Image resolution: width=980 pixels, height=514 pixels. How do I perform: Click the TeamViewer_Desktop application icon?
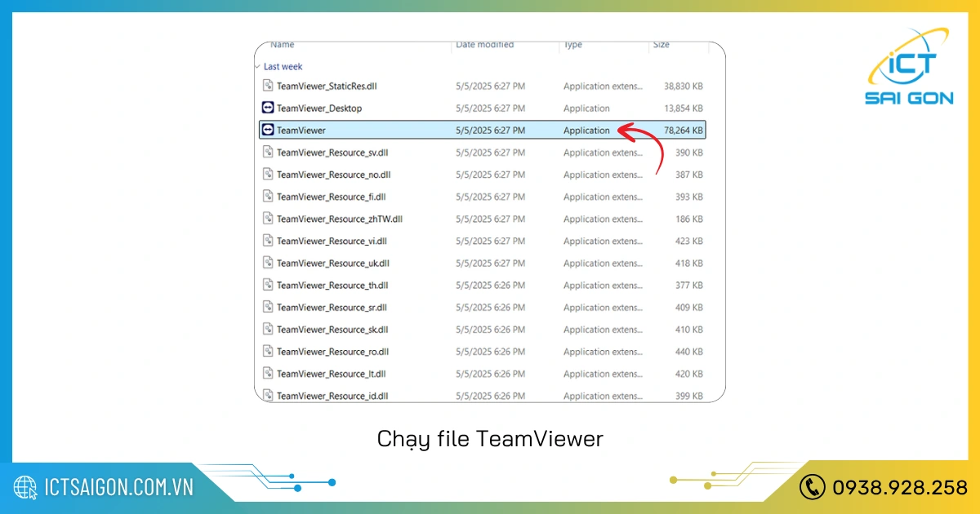[268, 108]
